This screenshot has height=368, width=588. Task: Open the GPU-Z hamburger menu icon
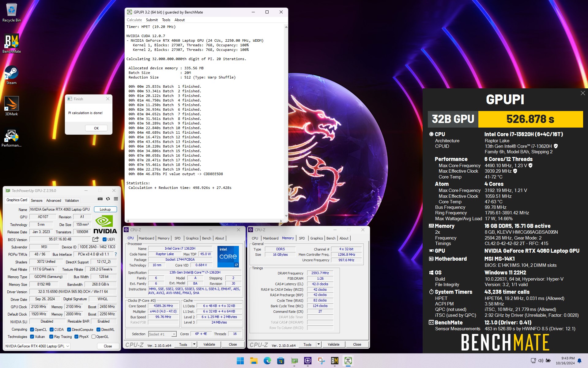pos(116,199)
